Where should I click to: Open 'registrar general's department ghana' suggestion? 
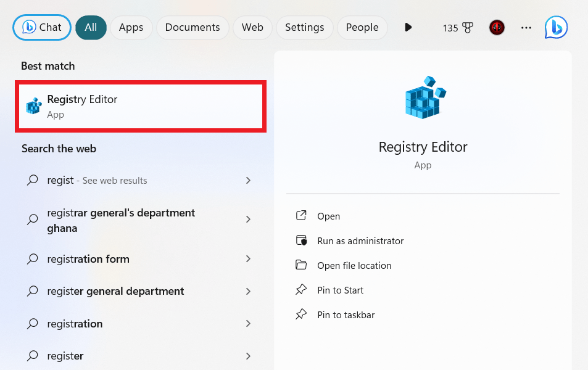tap(140, 220)
